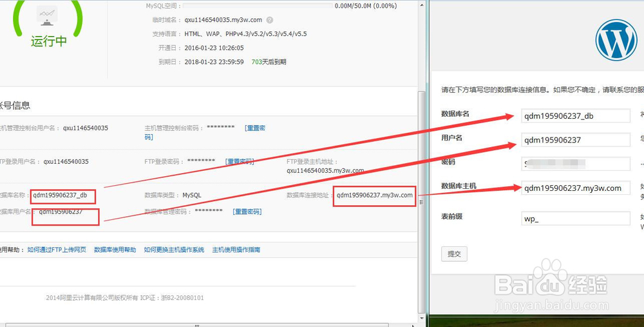This screenshot has height=327, width=644.
Task: Focus the 用户名 input field
Action: [x=575, y=140]
